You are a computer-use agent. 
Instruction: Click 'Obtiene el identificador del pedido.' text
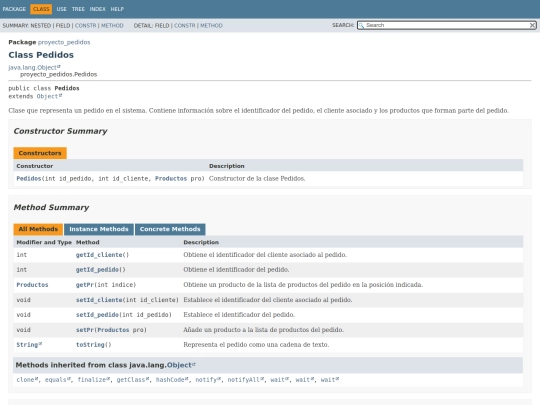pyautogui.click(x=236, y=270)
